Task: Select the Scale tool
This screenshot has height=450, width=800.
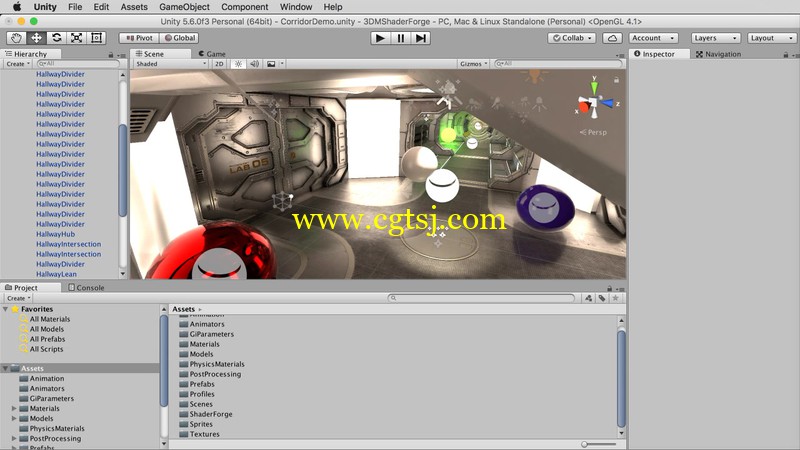Action: pos(77,38)
